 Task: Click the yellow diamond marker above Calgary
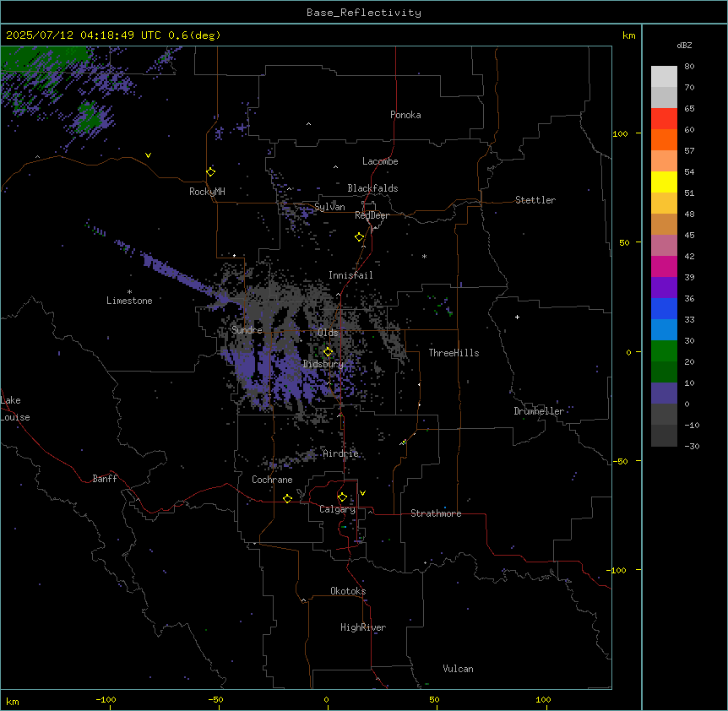(x=342, y=497)
